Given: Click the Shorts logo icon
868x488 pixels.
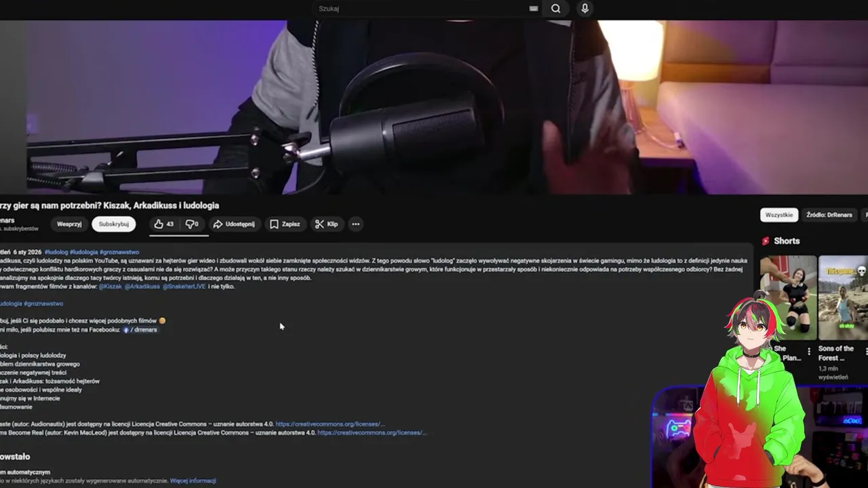Looking at the screenshot, I should (766, 241).
